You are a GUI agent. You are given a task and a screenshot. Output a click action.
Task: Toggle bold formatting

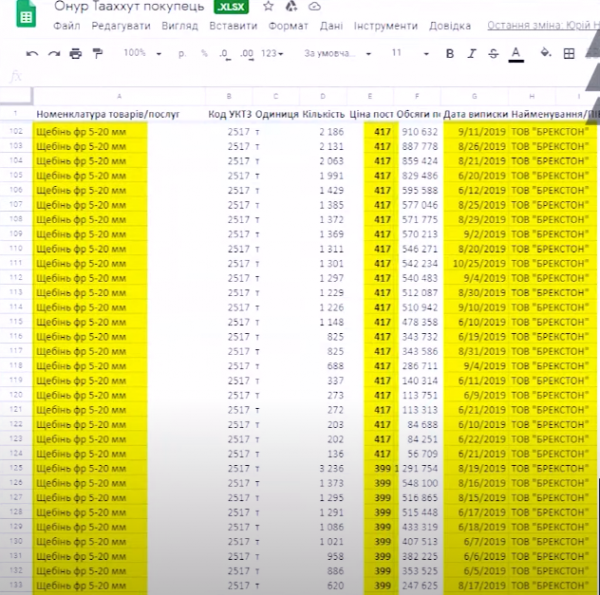[450, 54]
